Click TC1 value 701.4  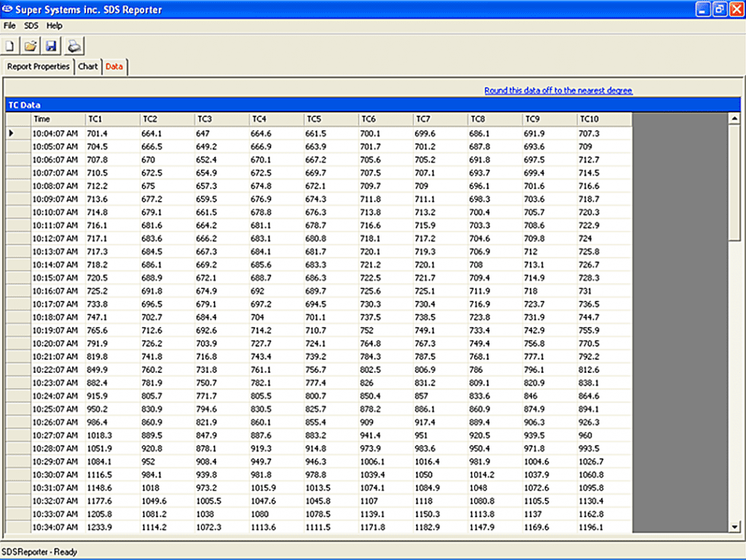click(97, 133)
